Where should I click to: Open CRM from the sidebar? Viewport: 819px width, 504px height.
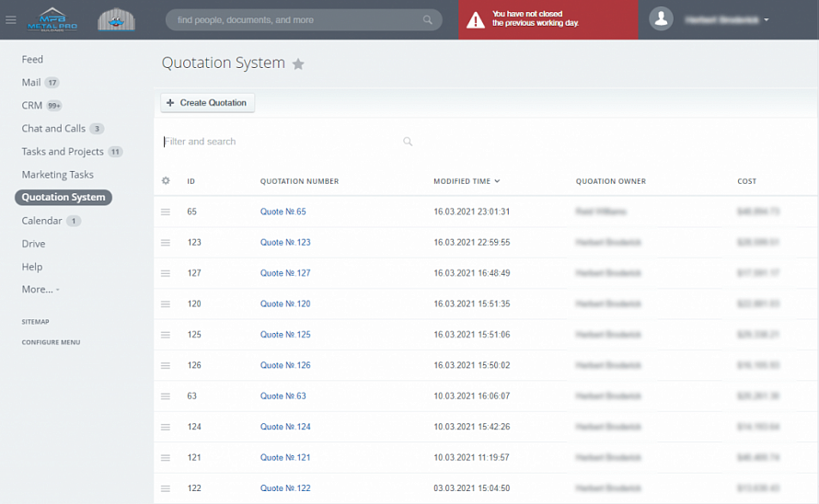click(x=32, y=106)
